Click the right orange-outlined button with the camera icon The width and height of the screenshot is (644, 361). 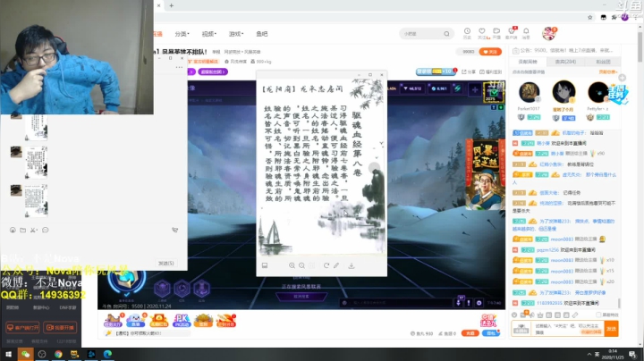(60, 327)
